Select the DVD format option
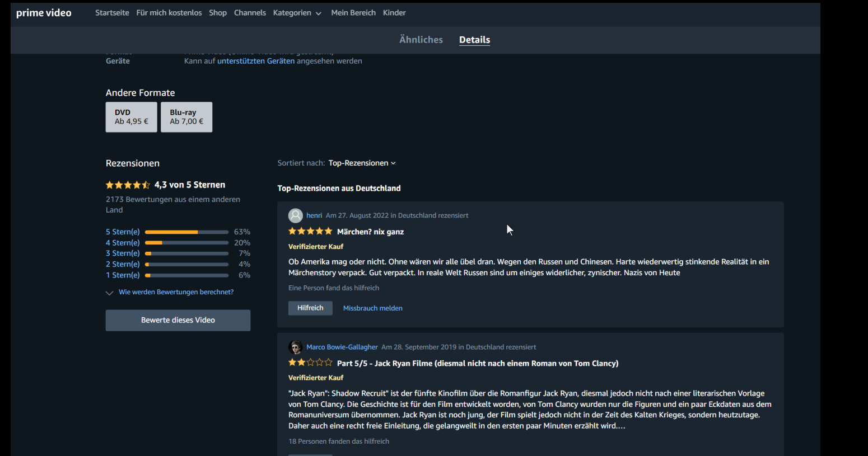The width and height of the screenshot is (868, 456). 132,117
